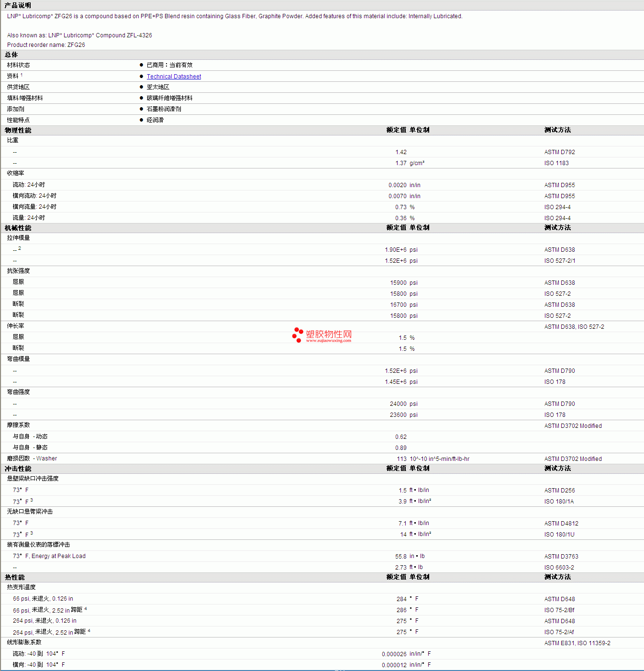Select the 线形膨胀系数 property label
Screen dimensions: 644x671
(24, 642)
